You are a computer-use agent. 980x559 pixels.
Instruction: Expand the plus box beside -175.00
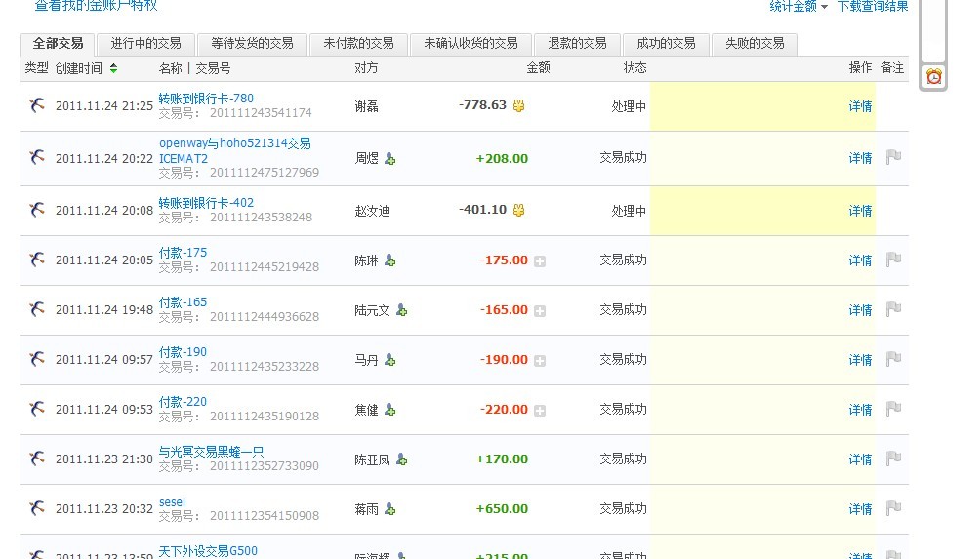540,260
